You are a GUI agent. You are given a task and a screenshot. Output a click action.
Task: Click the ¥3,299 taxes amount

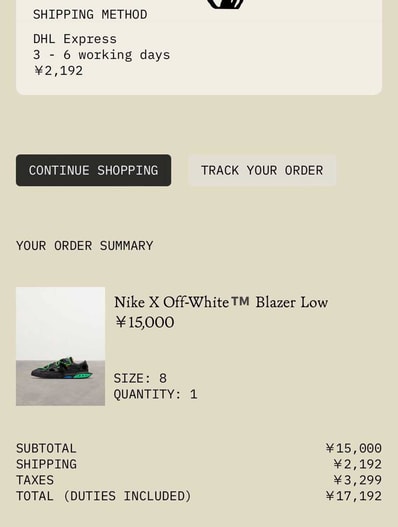pos(358,480)
